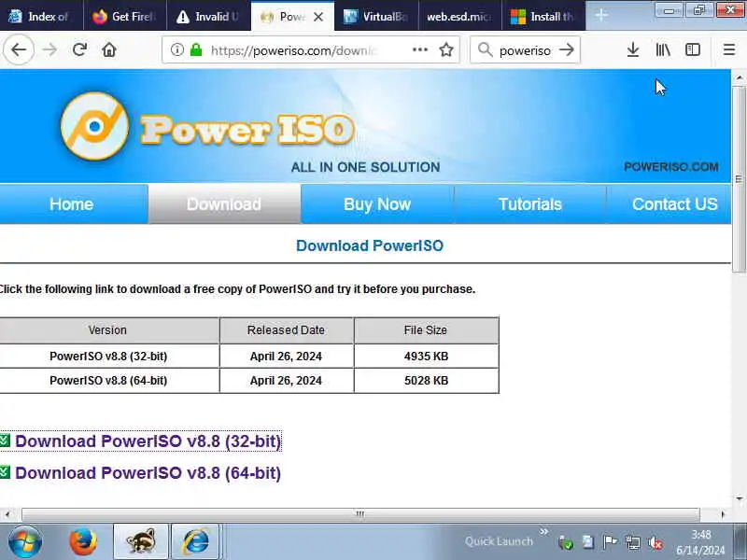
Task: Click the Safely Remove Hardware tray icon
Action: [566, 542]
